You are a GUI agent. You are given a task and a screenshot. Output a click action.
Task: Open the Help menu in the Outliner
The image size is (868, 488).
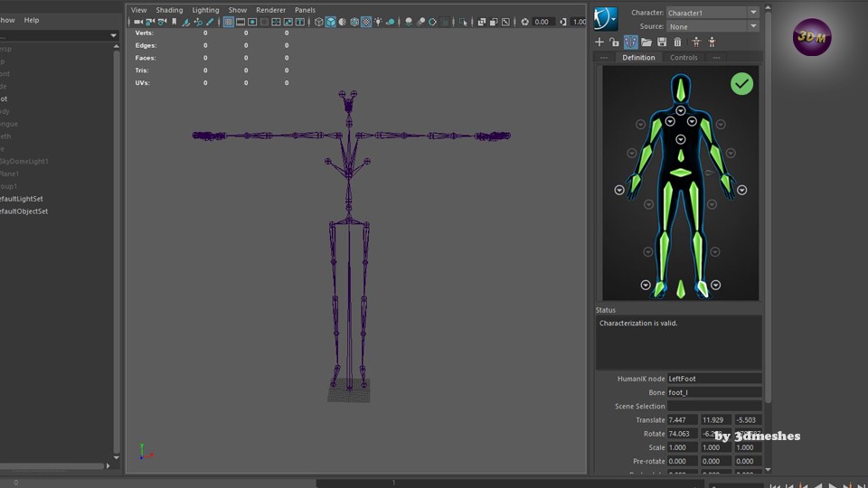point(32,20)
